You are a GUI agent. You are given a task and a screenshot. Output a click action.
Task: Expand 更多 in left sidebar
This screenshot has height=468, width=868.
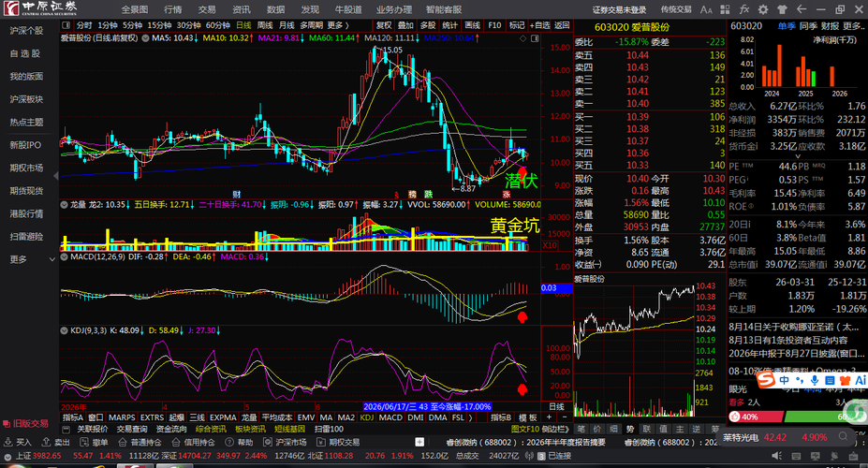31,259
